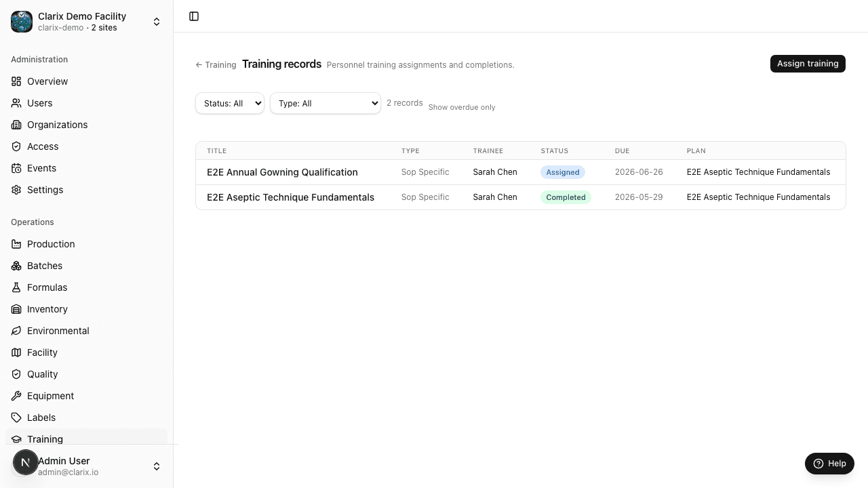868x488 pixels.
Task: Click the DUE column header
Action: point(622,151)
